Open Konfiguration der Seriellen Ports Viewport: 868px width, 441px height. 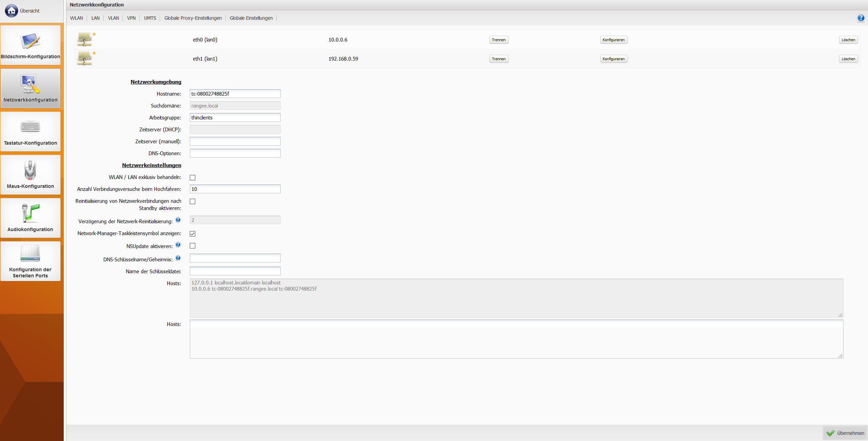click(x=30, y=261)
